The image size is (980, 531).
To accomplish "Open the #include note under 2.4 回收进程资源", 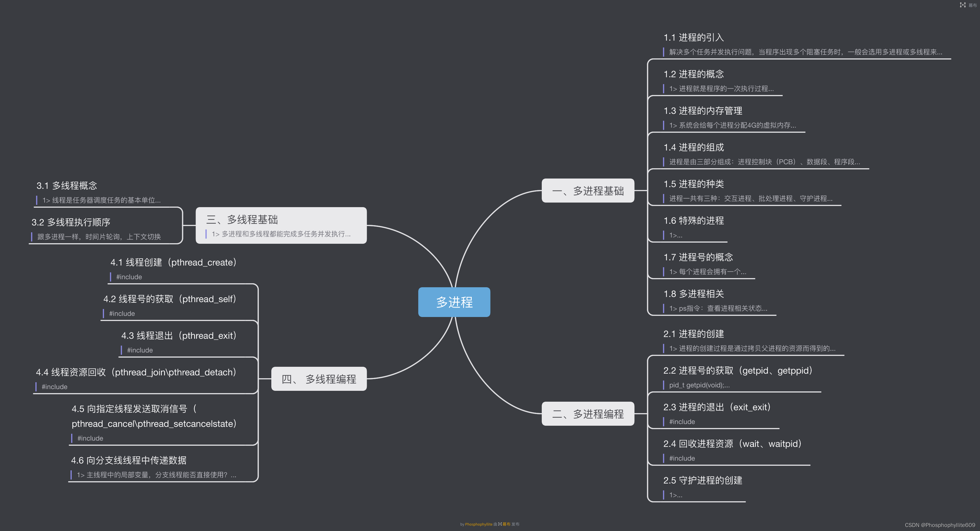I will [x=682, y=458].
